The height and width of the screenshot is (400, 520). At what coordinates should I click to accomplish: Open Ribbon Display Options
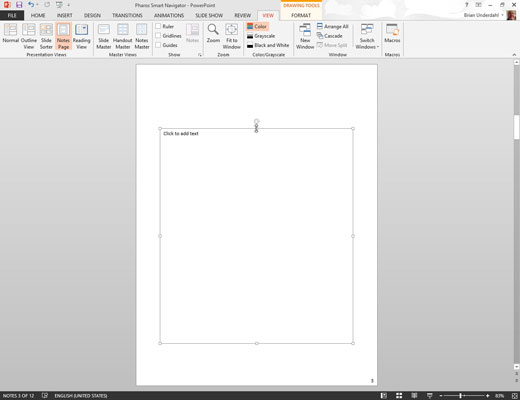478,5
